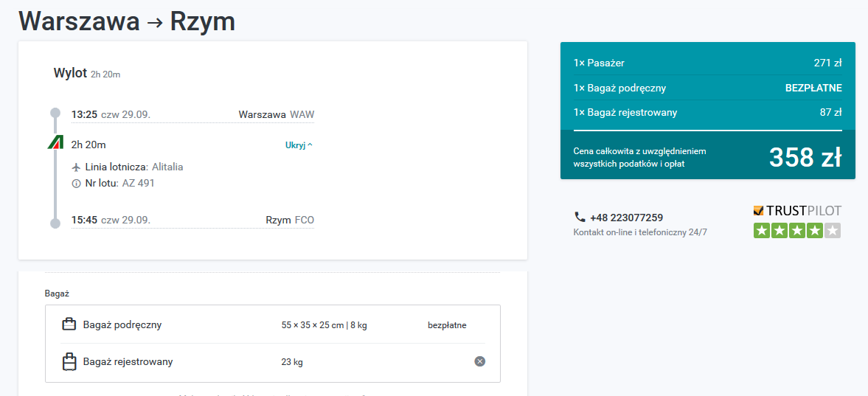Click the 2h 20m segment duration
The height and width of the screenshot is (396, 868).
88,145
